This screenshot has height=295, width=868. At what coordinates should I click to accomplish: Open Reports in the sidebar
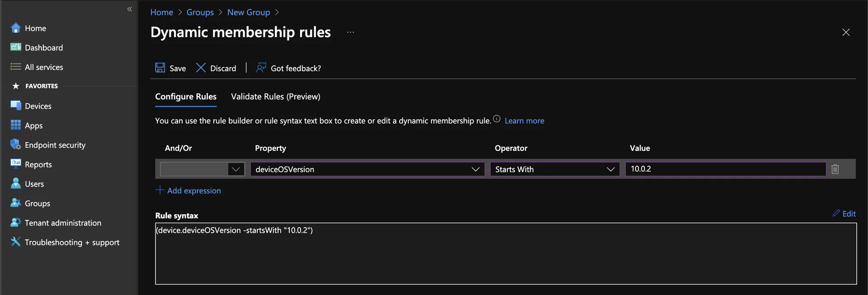tap(38, 164)
